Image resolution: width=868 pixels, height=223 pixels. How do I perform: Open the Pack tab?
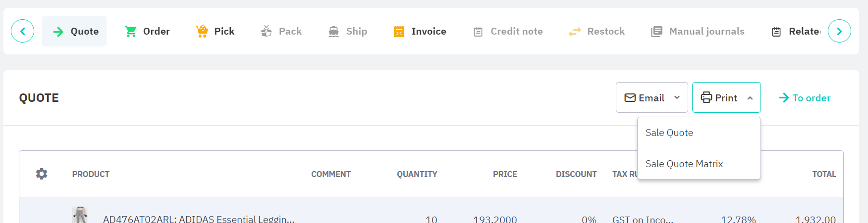(x=281, y=32)
